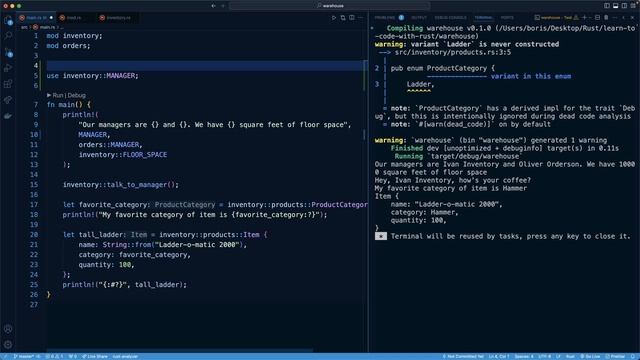Open the Customize Layout icon
The width and height of the screenshot is (640, 360).
pyautogui.click(x=633, y=6)
